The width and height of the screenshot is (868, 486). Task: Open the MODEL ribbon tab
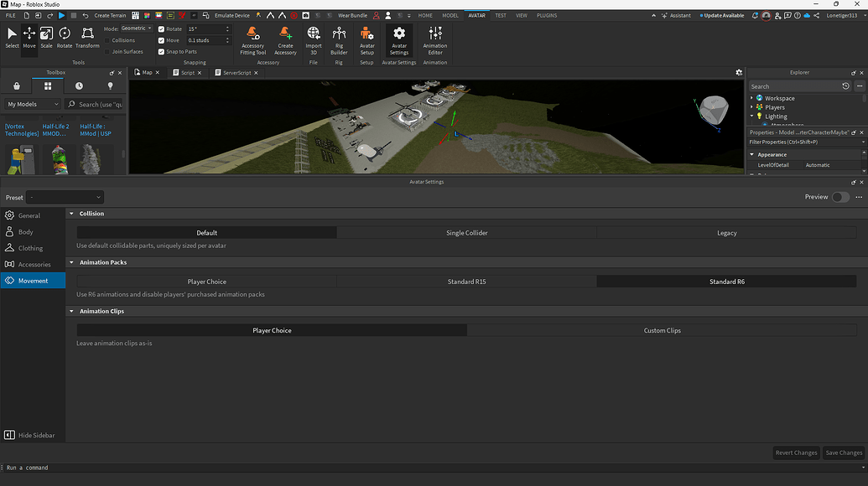coord(450,15)
